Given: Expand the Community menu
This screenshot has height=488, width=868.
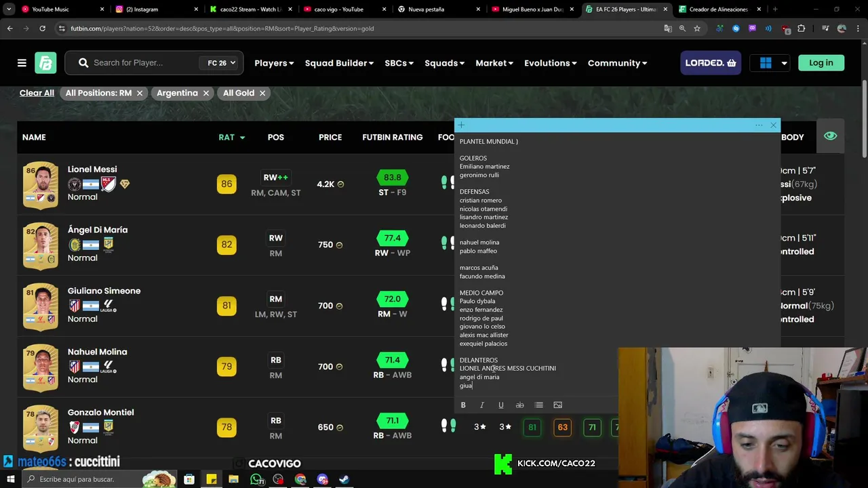Looking at the screenshot, I should tap(617, 63).
